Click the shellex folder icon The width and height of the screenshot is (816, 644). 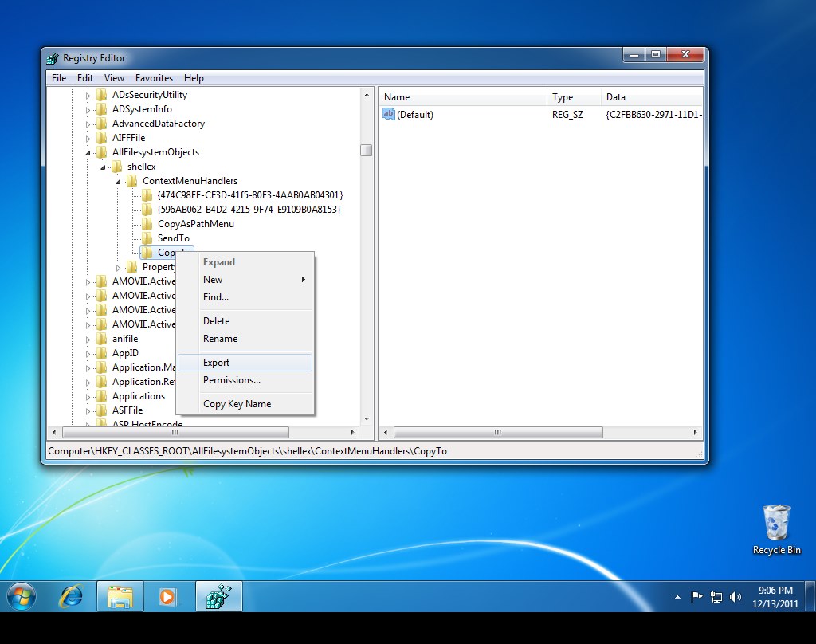click(x=117, y=167)
